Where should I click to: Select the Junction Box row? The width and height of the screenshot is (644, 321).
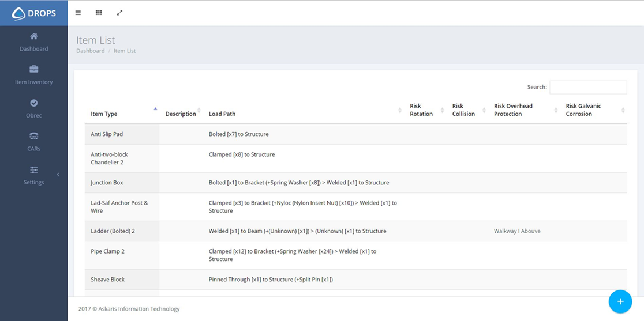tap(107, 183)
